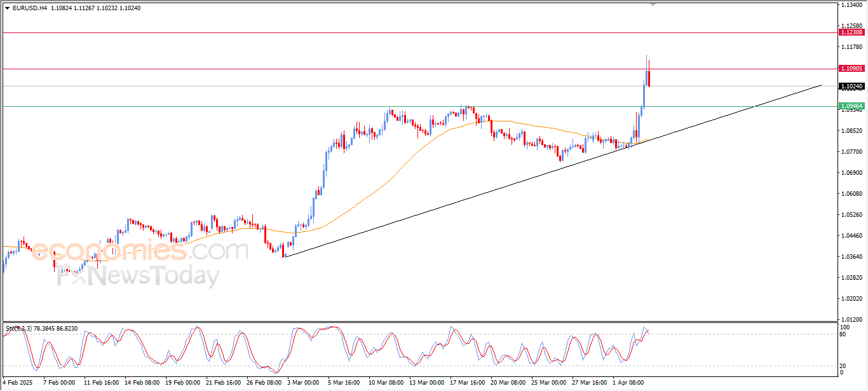Click the 1 Apr 08:00 time label
This screenshot has width=868, height=391.
tap(628, 383)
